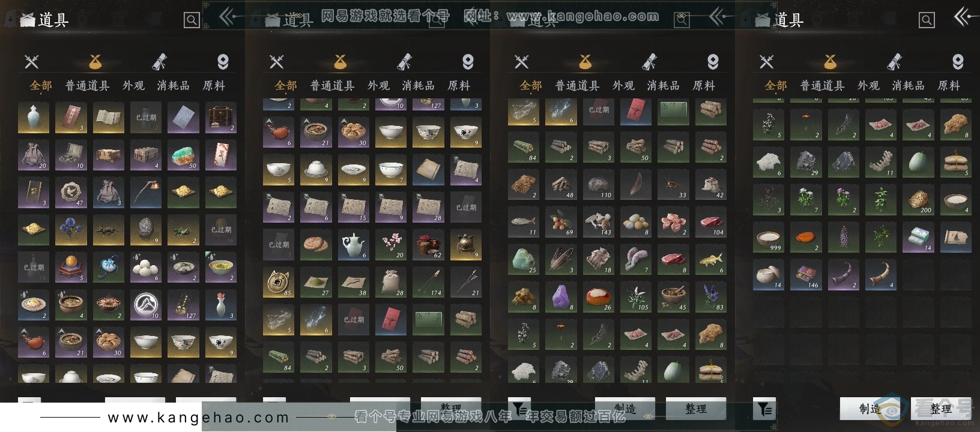The height and width of the screenshot is (432, 980).
Task: Click 制造 button in the third panel
Action: (x=625, y=408)
